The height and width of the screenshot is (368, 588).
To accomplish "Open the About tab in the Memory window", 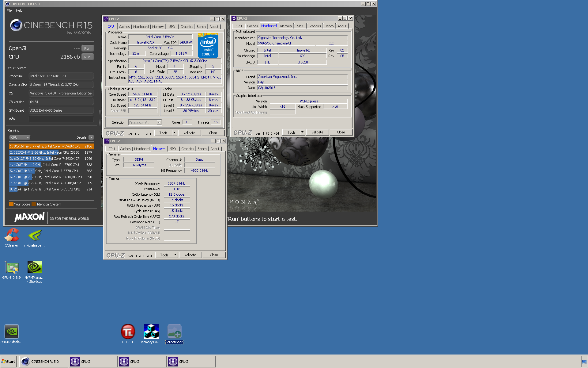I will click(x=215, y=149).
